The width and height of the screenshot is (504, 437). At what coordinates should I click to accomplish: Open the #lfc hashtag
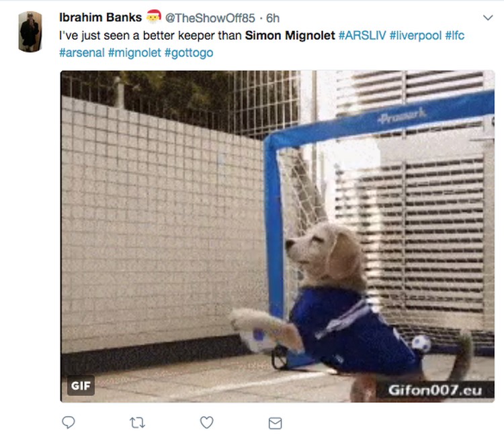point(455,36)
